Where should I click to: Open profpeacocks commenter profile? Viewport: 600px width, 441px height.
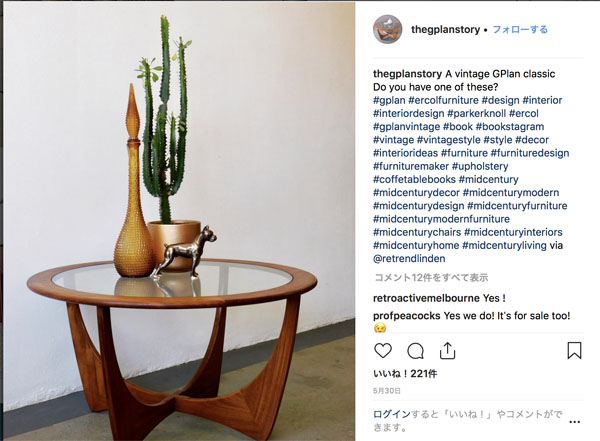407,316
